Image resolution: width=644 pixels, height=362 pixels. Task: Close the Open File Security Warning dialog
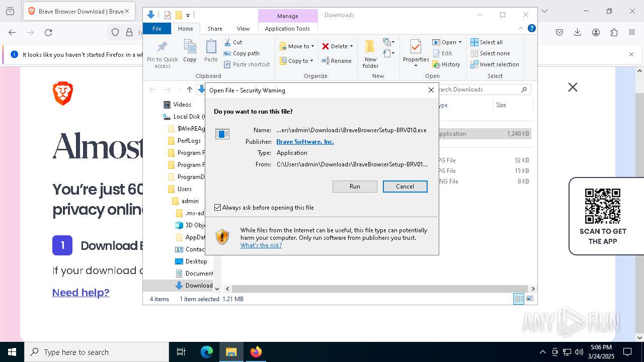pyautogui.click(x=431, y=90)
